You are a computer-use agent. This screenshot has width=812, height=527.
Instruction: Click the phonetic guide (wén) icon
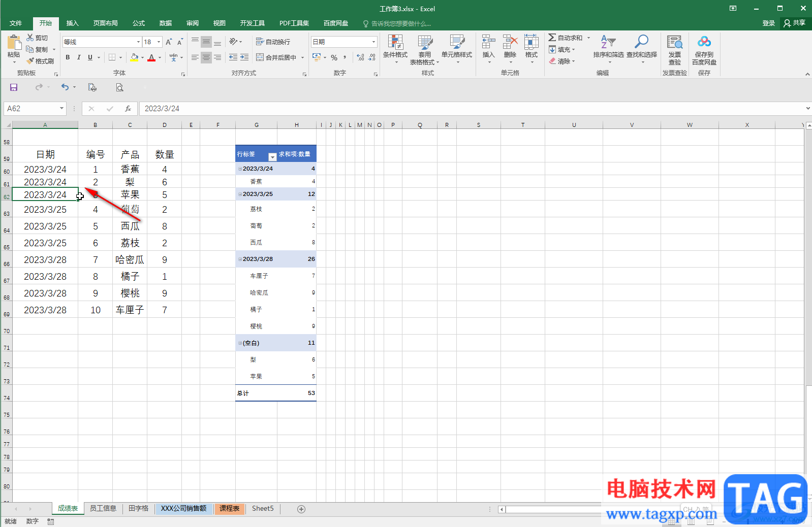pos(174,57)
